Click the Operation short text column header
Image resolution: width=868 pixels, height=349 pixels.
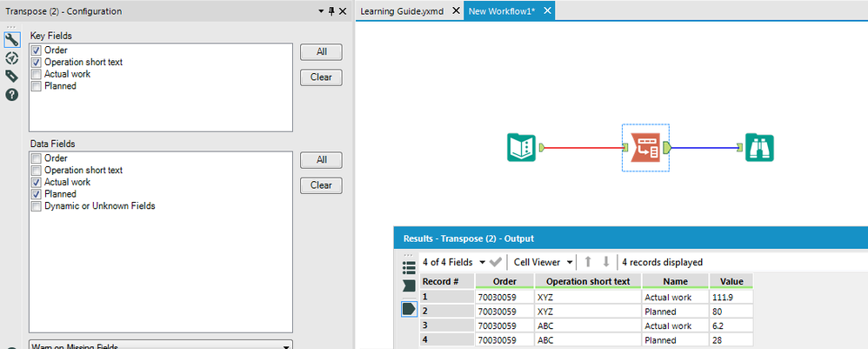tap(588, 281)
